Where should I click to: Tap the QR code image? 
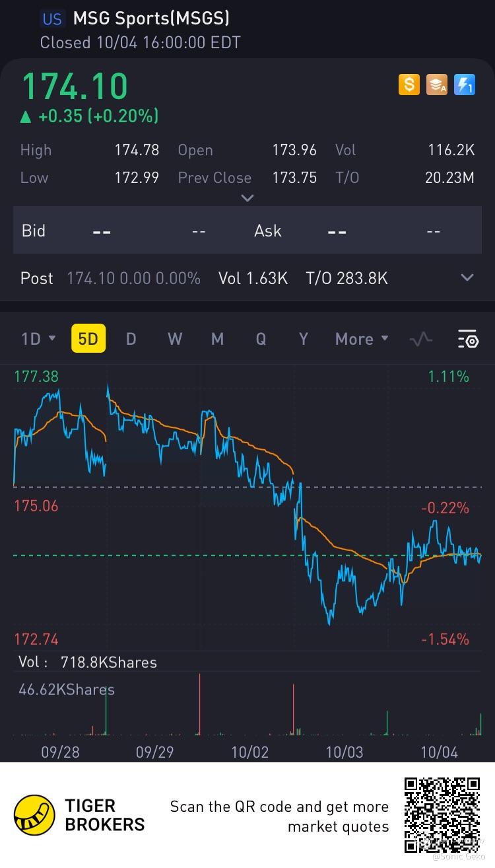pyautogui.click(x=442, y=814)
